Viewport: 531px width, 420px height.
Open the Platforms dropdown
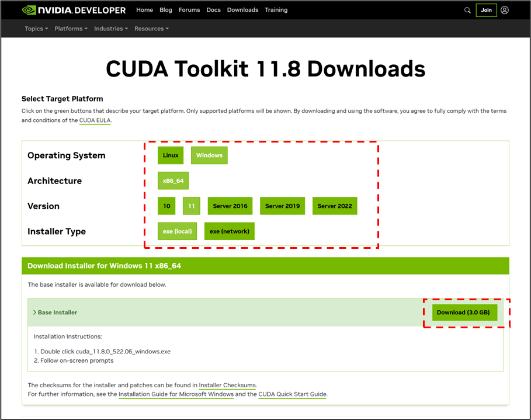(70, 28)
